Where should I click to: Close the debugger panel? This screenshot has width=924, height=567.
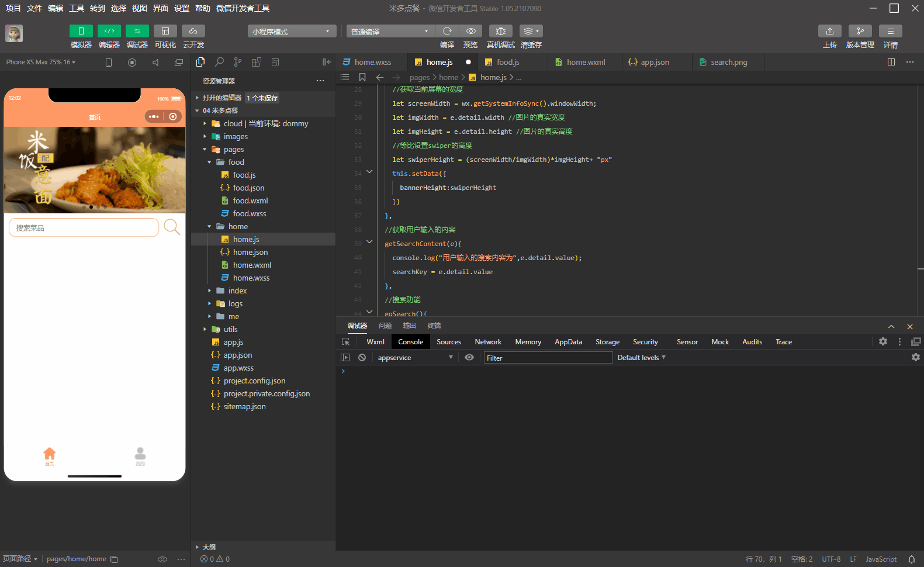tap(910, 326)
